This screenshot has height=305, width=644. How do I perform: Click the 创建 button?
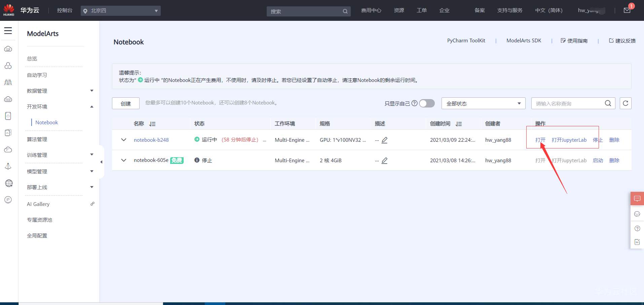coord(126,103)
